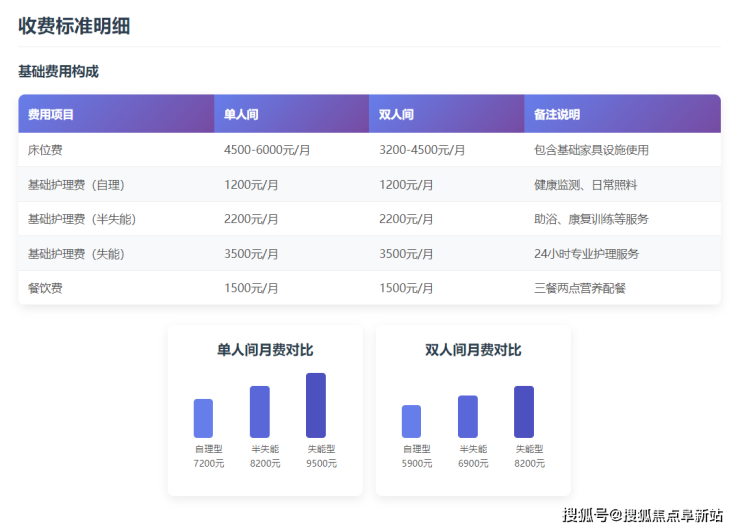
Task: Select the 三餐两点营养配餐 note cell
Action: click(580, 288)
